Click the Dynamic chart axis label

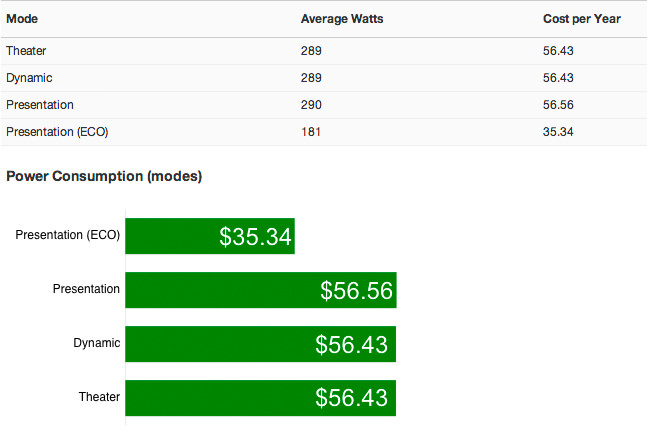(x=96, y=343)
